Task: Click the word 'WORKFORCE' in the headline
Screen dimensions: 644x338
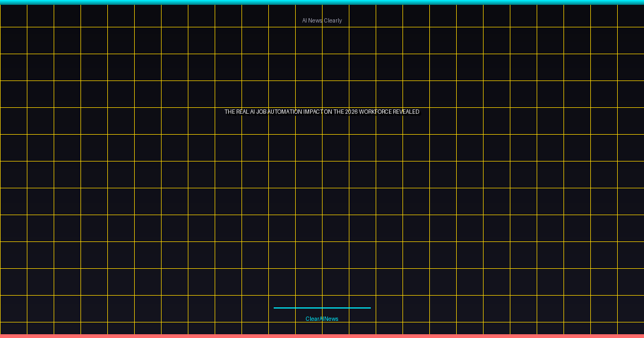Action: tap(376, 112)
